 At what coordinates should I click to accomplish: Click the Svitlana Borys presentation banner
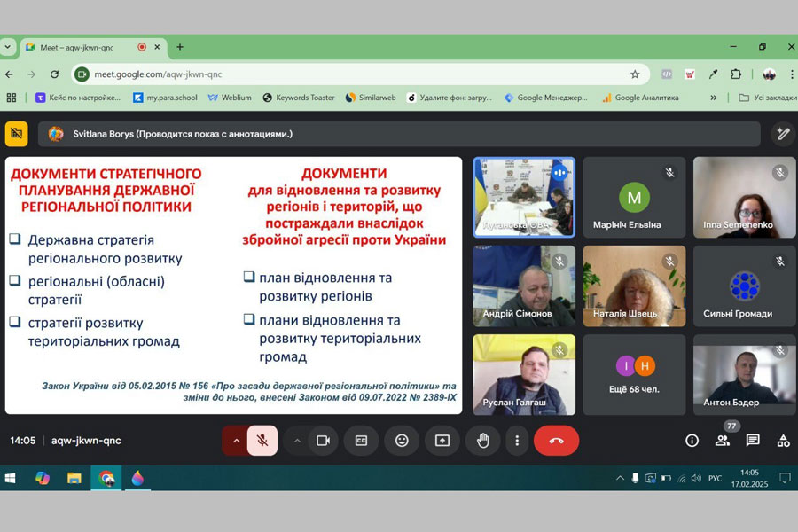pos(399,134)
